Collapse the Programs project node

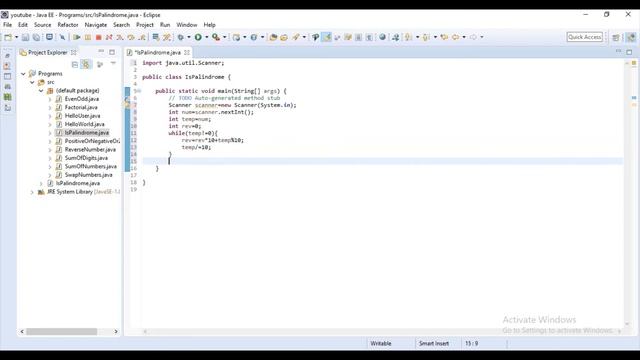click(23, 74)
